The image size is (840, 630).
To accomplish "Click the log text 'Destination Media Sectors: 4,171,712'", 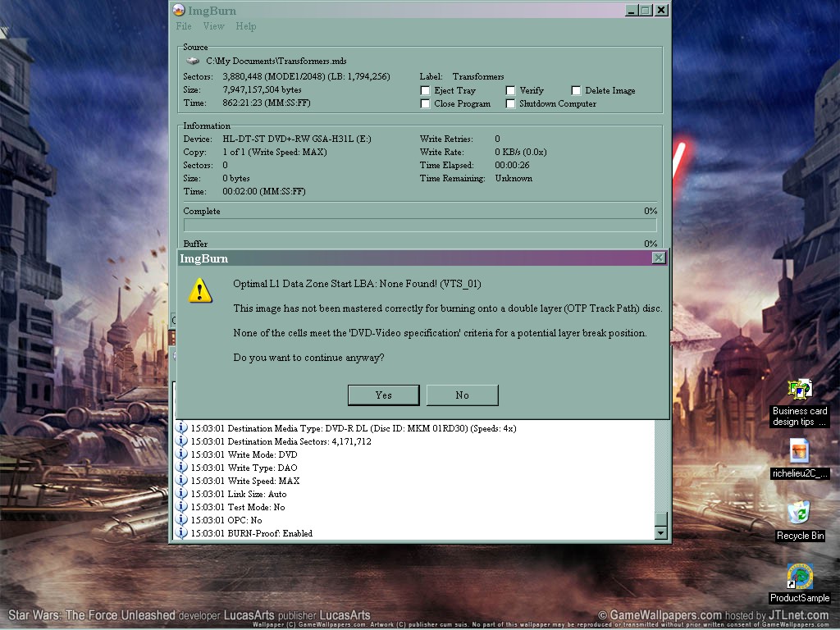I will pyautogui.click(x=299, y=441).
